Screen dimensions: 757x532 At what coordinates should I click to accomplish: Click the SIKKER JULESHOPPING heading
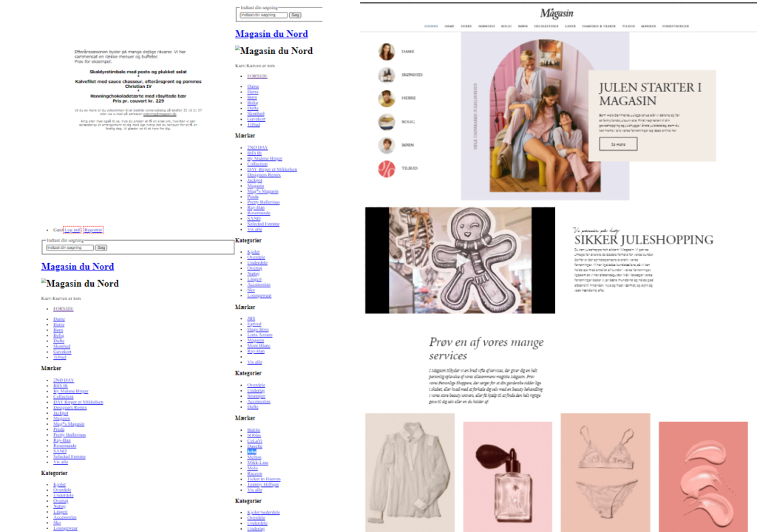coord(644,239)
